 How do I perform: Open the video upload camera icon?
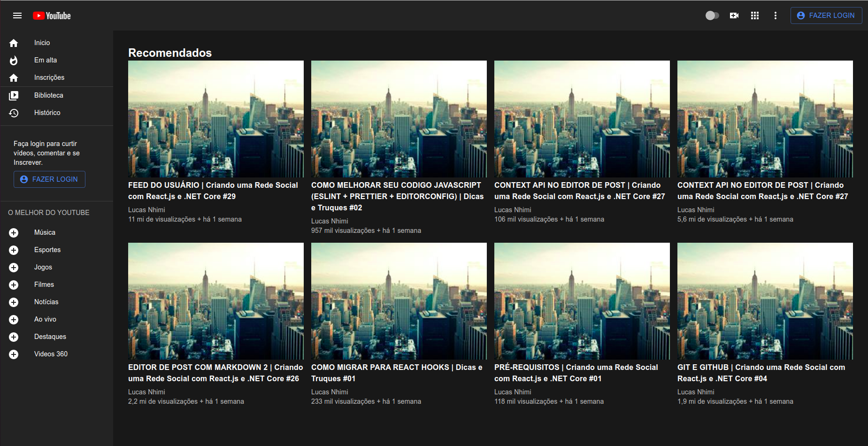tap(735, 15)
